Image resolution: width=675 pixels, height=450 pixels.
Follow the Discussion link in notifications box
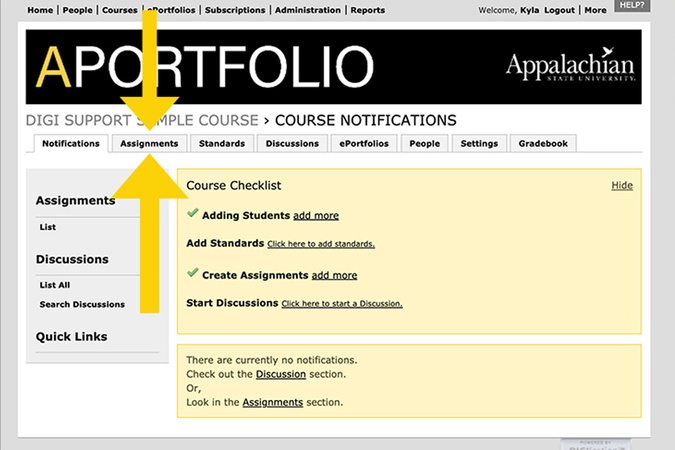point(281,374)
